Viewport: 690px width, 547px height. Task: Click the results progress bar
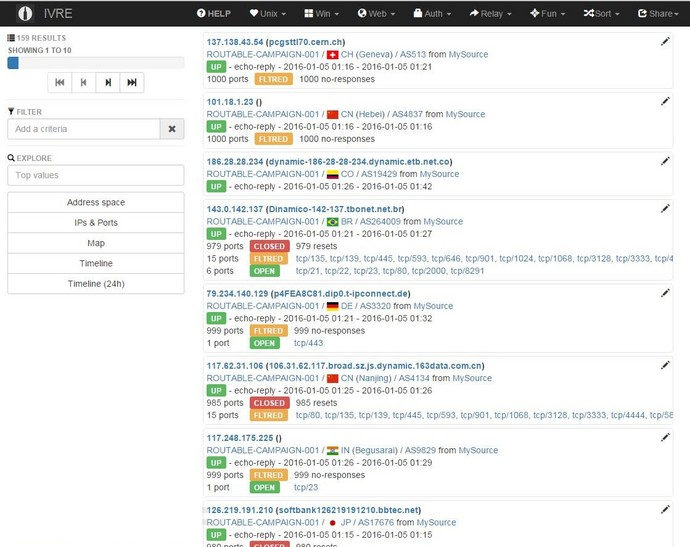pos(96,63)
